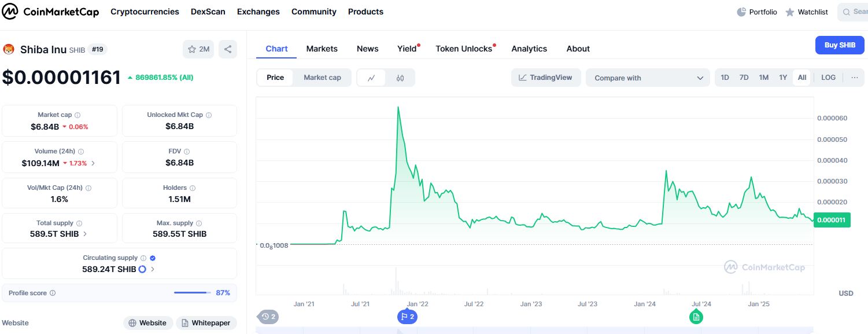Click the circulating supply ring indicator icon
The width and height of the screenshot is (868, 334).
pyautogui.click(x=142, y=269)
